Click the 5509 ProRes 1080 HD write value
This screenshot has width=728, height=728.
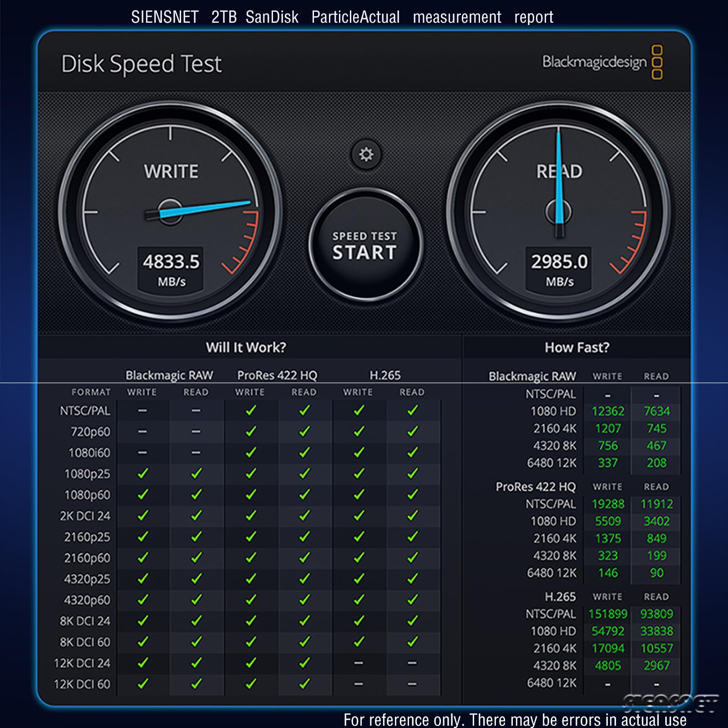coord(608,521)
